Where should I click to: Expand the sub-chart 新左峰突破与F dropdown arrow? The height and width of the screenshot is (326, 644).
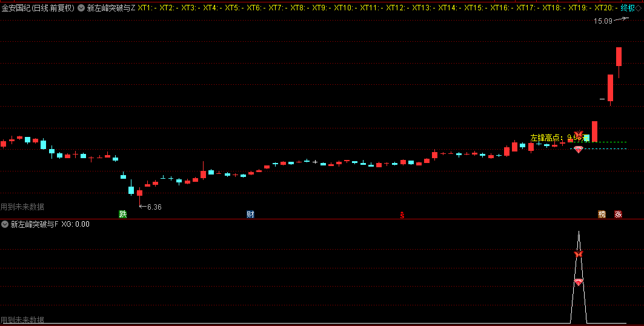pyautogui.click(x=5, y=224)
